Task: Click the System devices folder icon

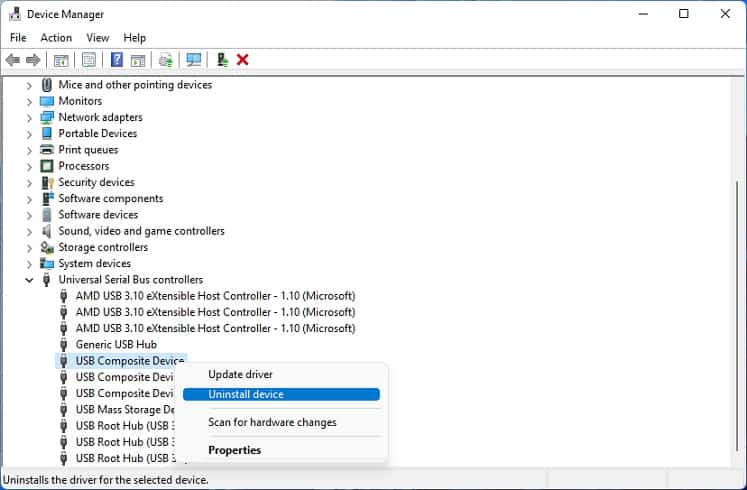Action: pos(47,263)
